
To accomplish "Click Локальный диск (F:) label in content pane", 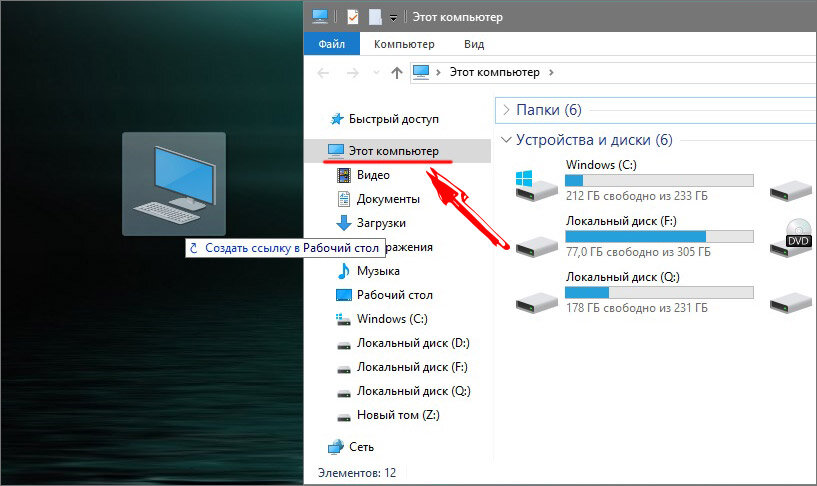I will [621, 221].
